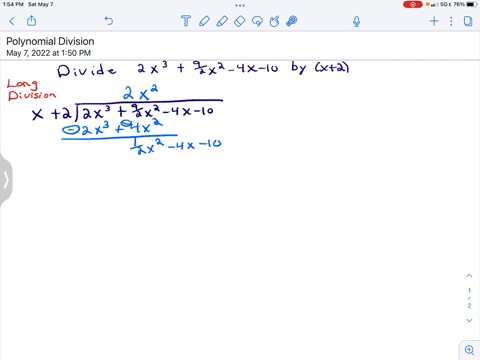Tap the status bar clock time
The image size is (480, 360).
(13, 4)
